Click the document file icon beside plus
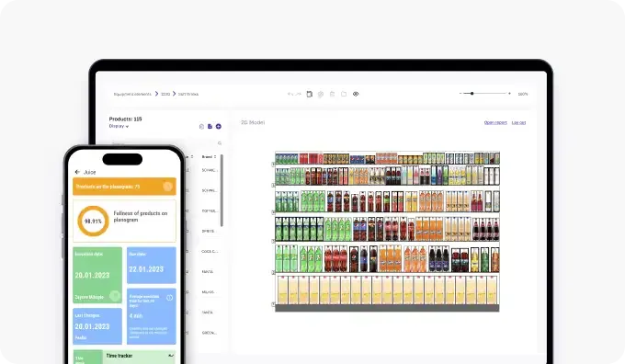 pos(210,126)
